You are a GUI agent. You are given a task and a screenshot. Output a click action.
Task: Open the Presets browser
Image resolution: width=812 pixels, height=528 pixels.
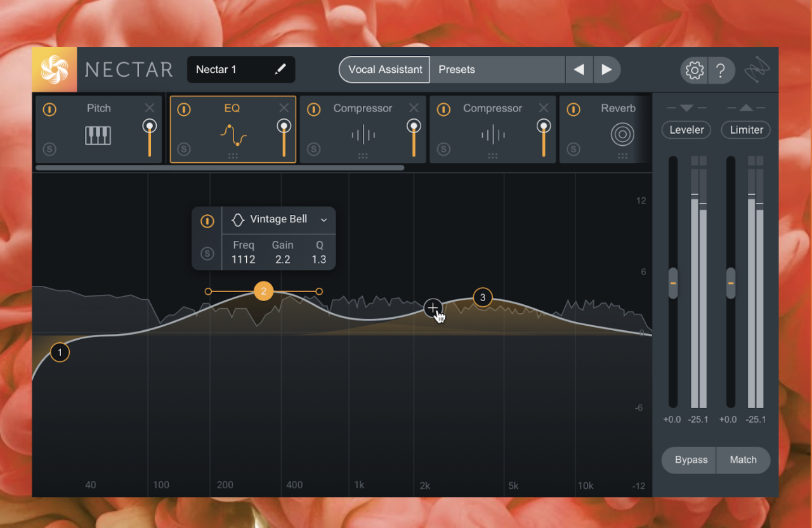pyautogui.click(x=497, y=70)
